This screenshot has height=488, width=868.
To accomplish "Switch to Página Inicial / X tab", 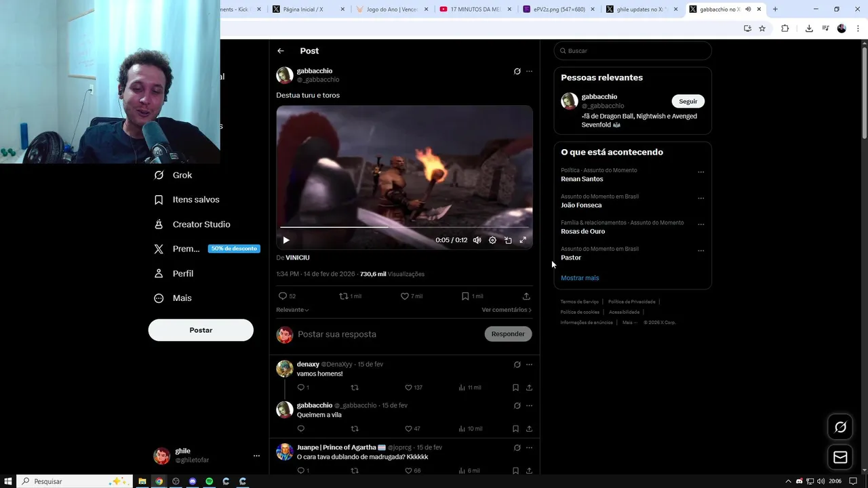I will tap(303, 9).
